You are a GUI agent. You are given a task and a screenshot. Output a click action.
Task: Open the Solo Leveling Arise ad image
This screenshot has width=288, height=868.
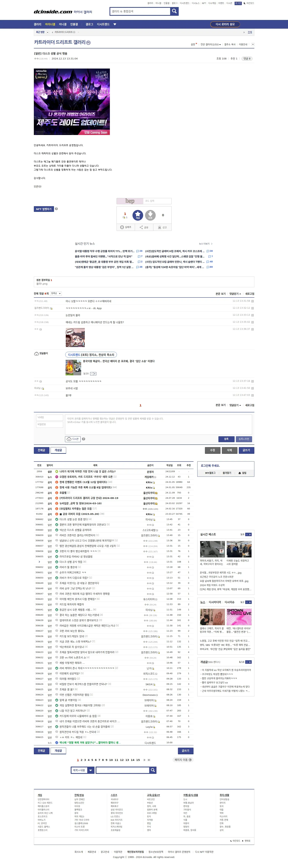(72, 102)
